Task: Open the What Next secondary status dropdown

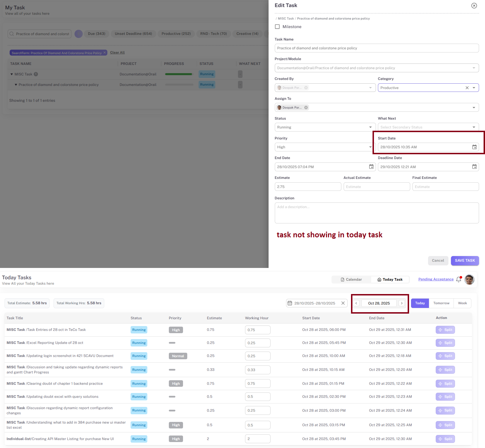Action: pos(428,127)
